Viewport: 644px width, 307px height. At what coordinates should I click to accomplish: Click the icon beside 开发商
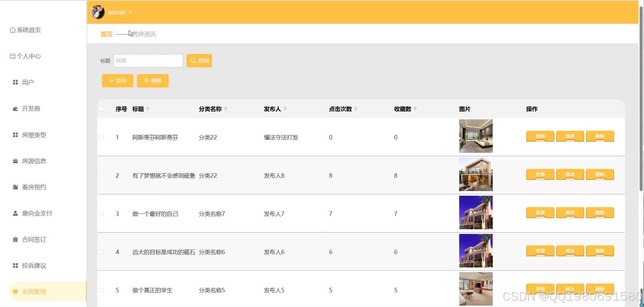[x=15, y=109]
